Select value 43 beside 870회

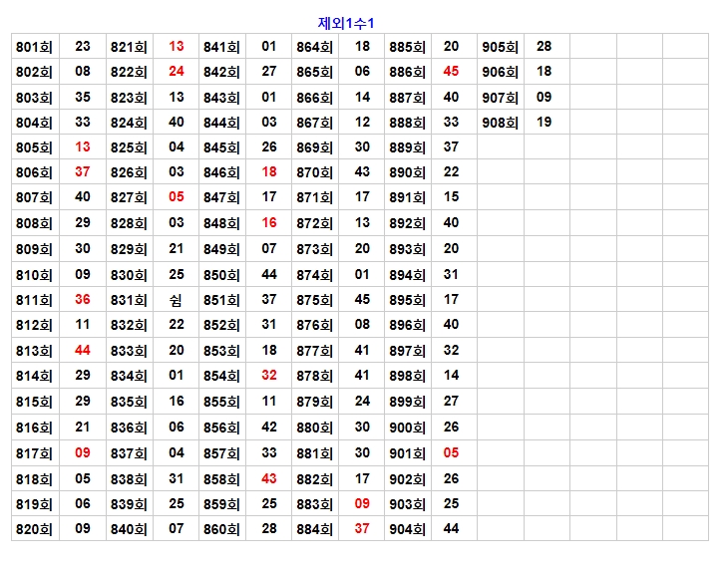pyautogui.click(x=362, y=172)
